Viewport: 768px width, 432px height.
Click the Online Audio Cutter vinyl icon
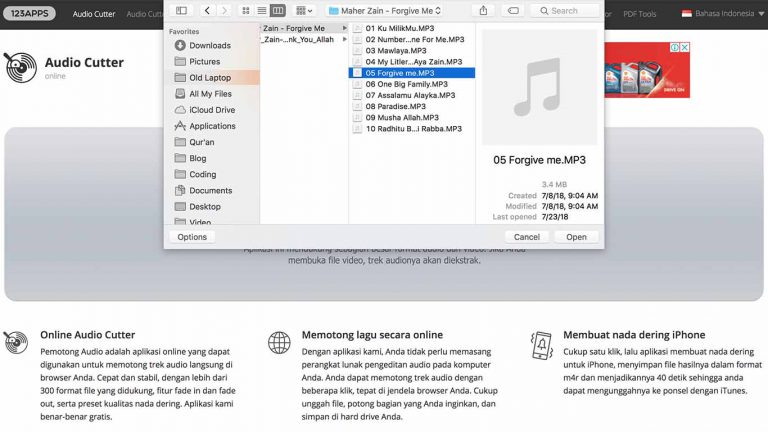pos(16,342)
